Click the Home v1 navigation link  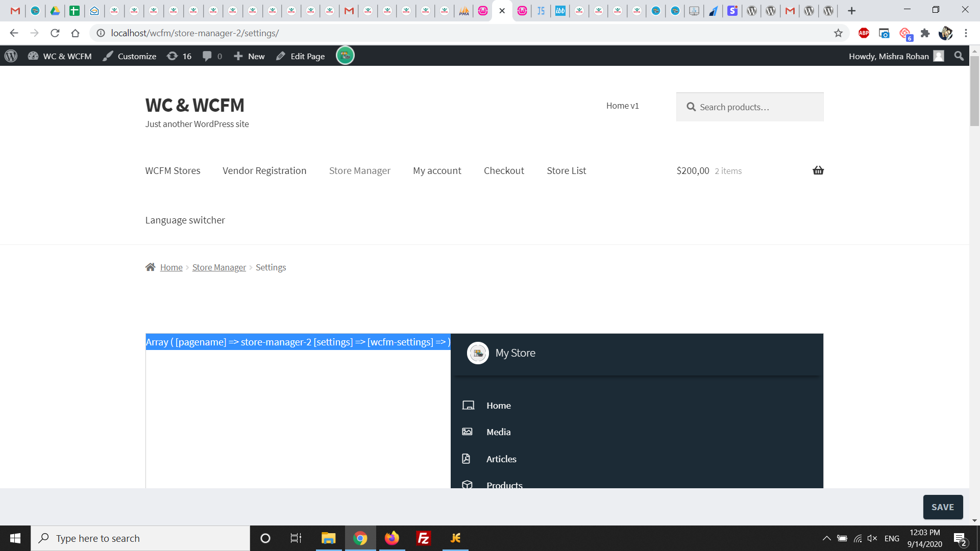[x=622, y=106]
